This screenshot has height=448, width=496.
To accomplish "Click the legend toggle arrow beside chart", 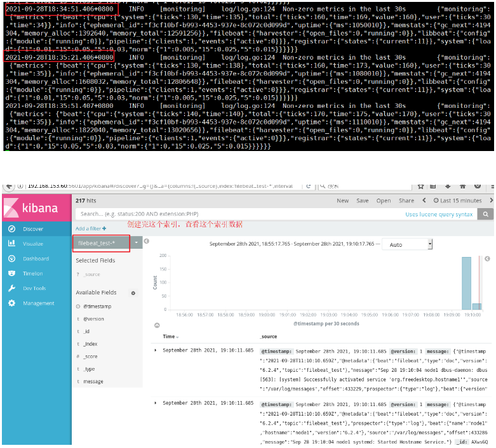I will click(488, 259).
